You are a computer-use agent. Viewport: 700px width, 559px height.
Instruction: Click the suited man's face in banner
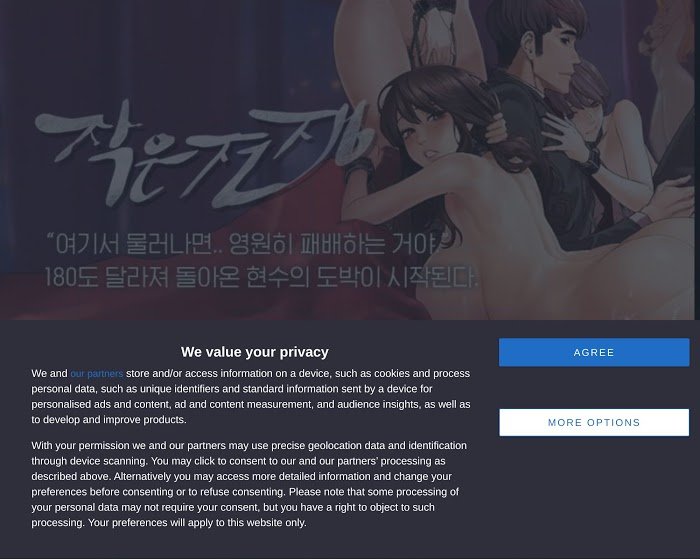pyautogui.click(x=560, y=47)
